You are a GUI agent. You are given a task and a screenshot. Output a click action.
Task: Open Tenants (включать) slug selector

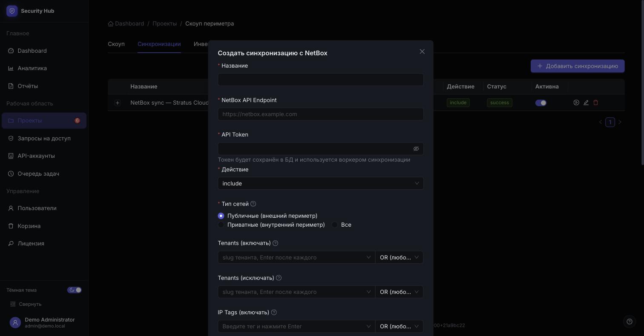(x=296, y=257)
